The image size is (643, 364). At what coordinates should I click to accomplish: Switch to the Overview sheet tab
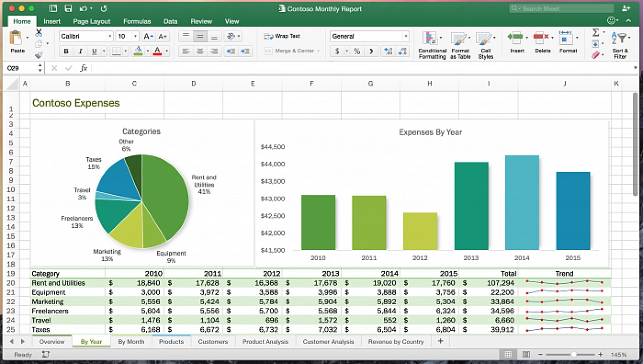[52, 341]
